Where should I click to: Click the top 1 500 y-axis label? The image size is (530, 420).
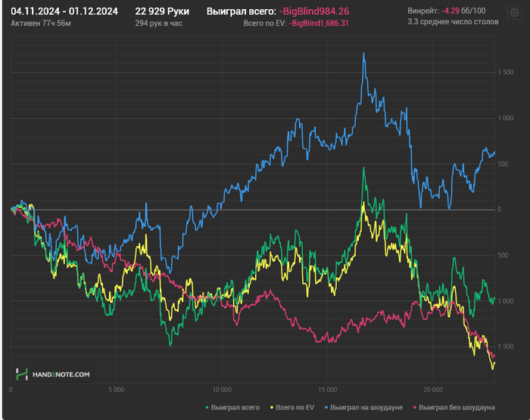pyautogui.click(x=505, y=73)
